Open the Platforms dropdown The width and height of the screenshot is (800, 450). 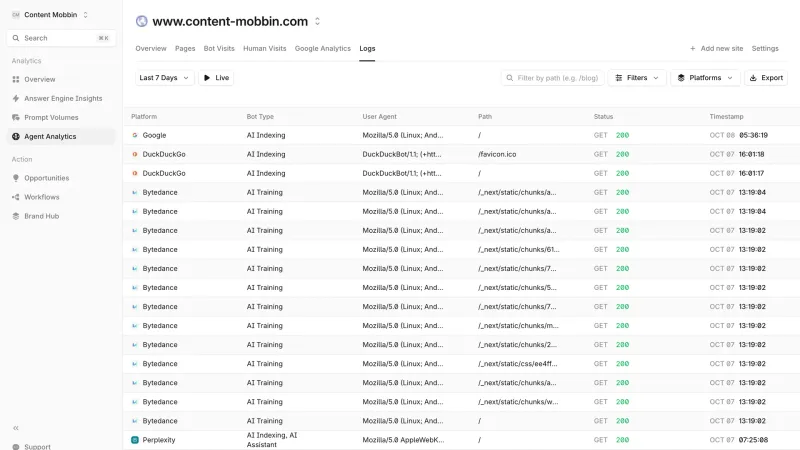705,78
